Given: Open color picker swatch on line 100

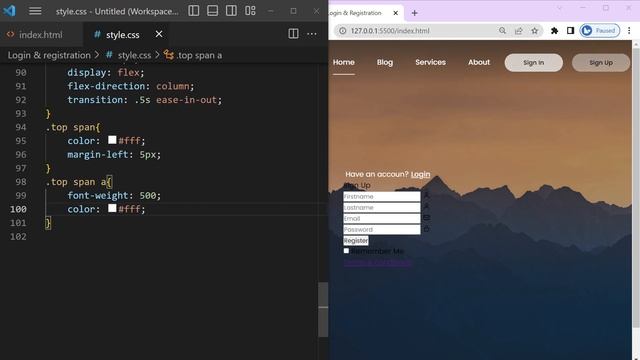Looking at the screenshot, I should click(112, 209).
